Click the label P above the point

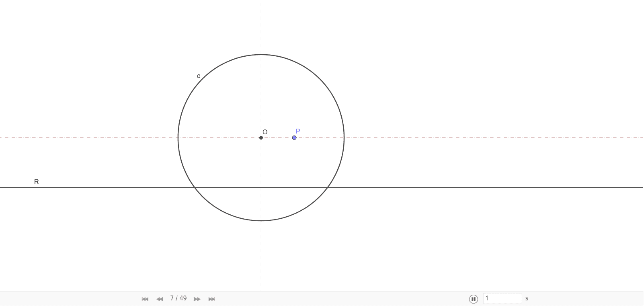coord(298,131)
